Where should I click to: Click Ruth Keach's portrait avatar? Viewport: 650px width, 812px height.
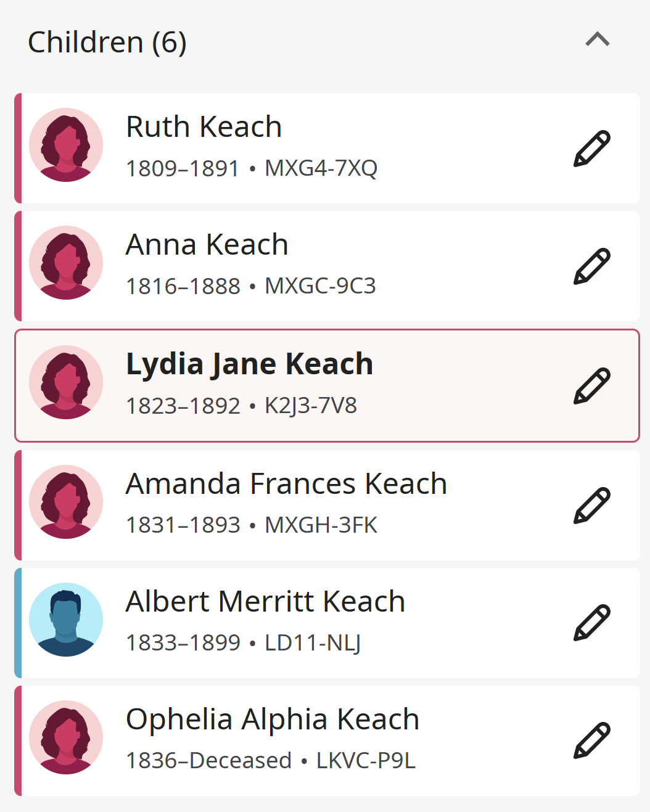[66, 145]
